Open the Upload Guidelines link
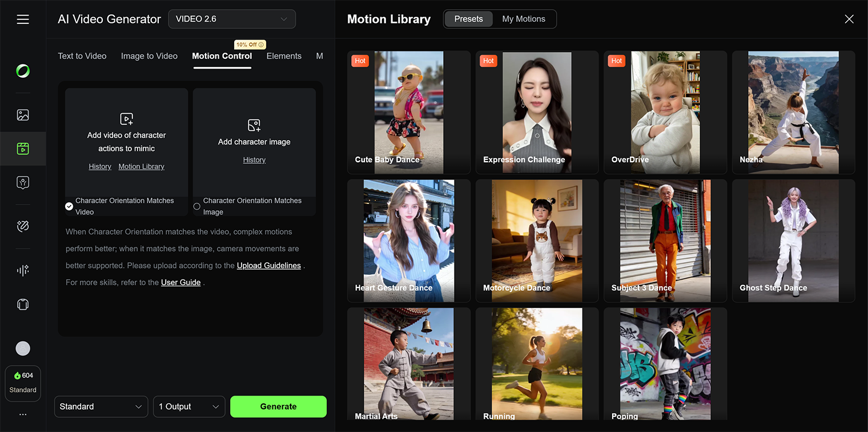The height and width of the screenshot is (432, 868). tap(268, 265)
